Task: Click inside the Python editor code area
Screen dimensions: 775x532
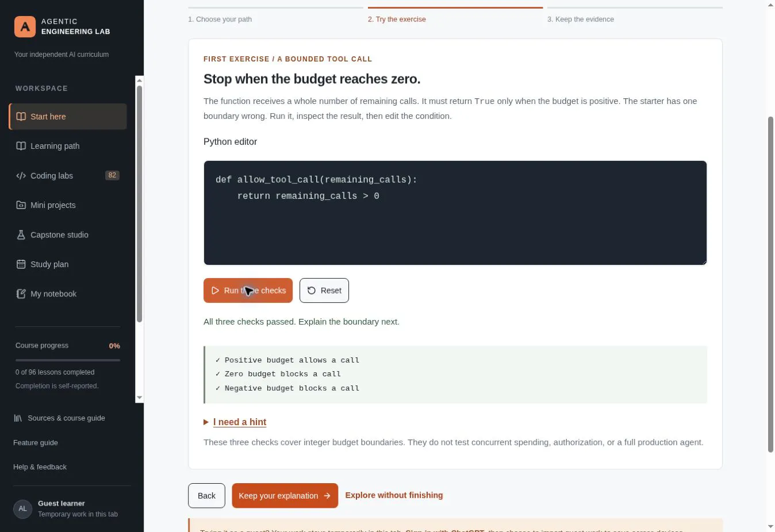Action: point(455,213)
